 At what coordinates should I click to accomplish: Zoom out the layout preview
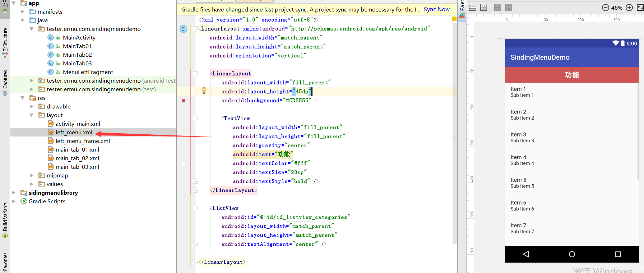(605, 8)
